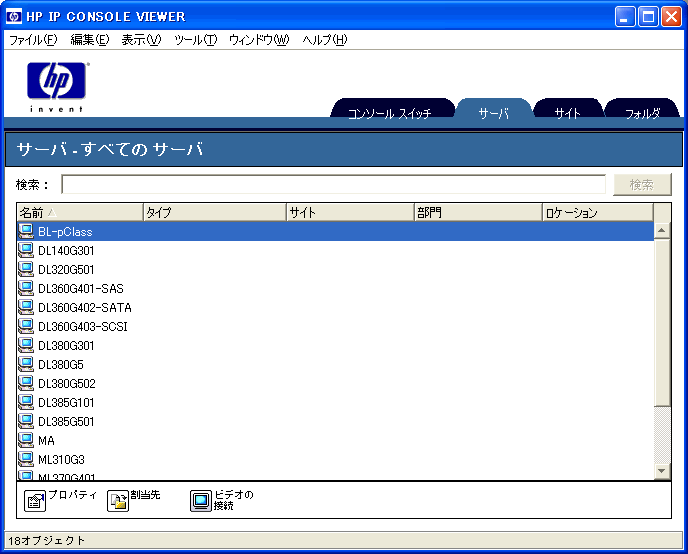Sort list by 名前 column header

(80, 212)
